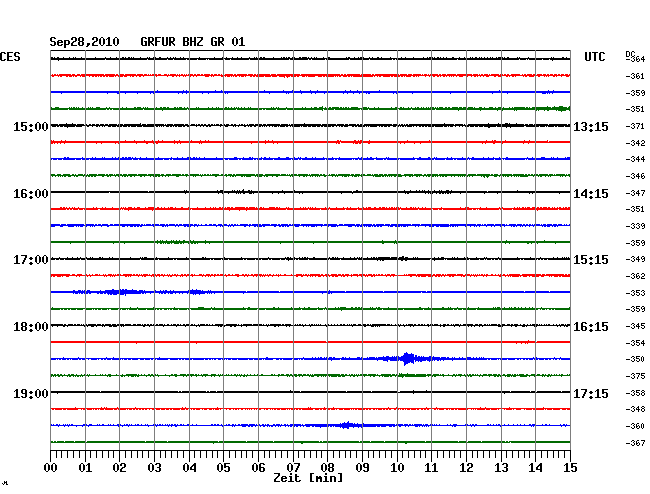Click the DC offset value -364
The height and width of the screenshot is (494, 650).
click(637, 59)
